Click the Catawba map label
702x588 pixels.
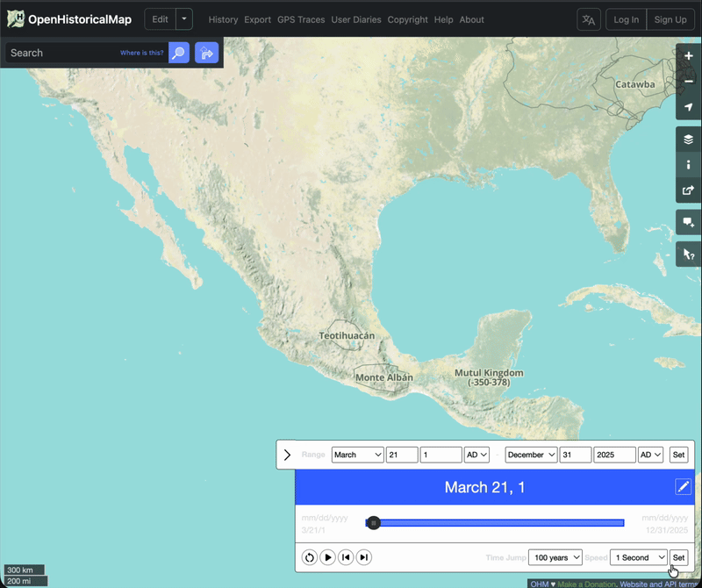point(634,84)
